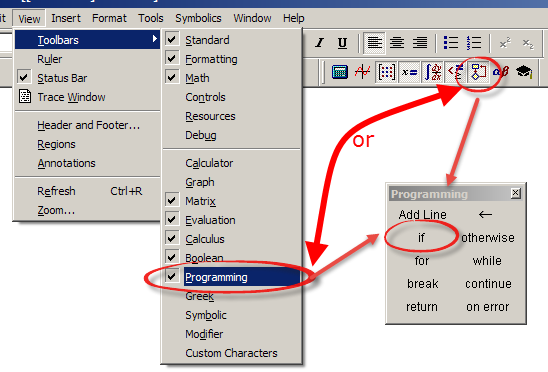Enable the Debug toolbar
Viewport: 548px width, 372px height.
[x=231, y=135]
